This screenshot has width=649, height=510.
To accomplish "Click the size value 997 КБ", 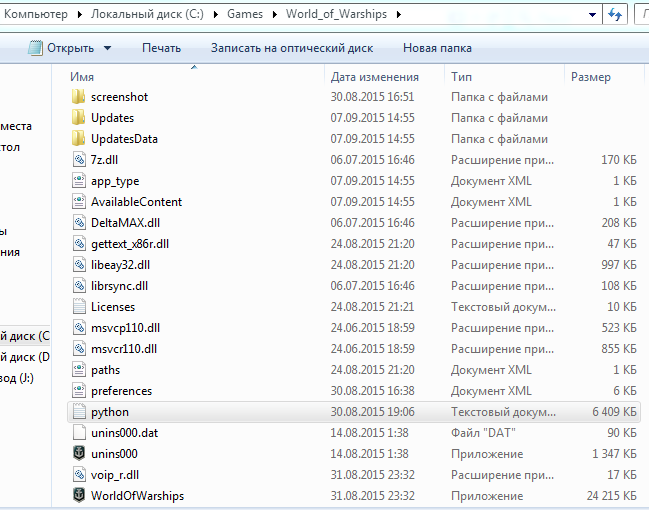I will click(619, 265).
